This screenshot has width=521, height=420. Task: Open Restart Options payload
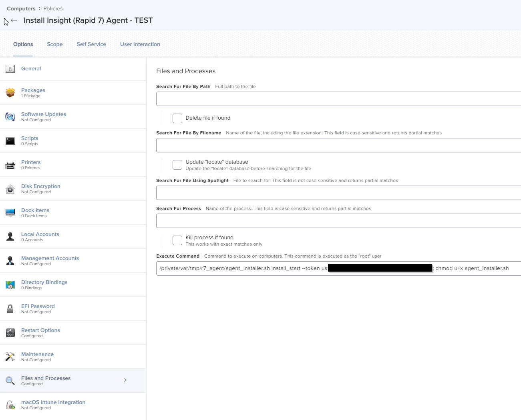(x=73, y=333)
